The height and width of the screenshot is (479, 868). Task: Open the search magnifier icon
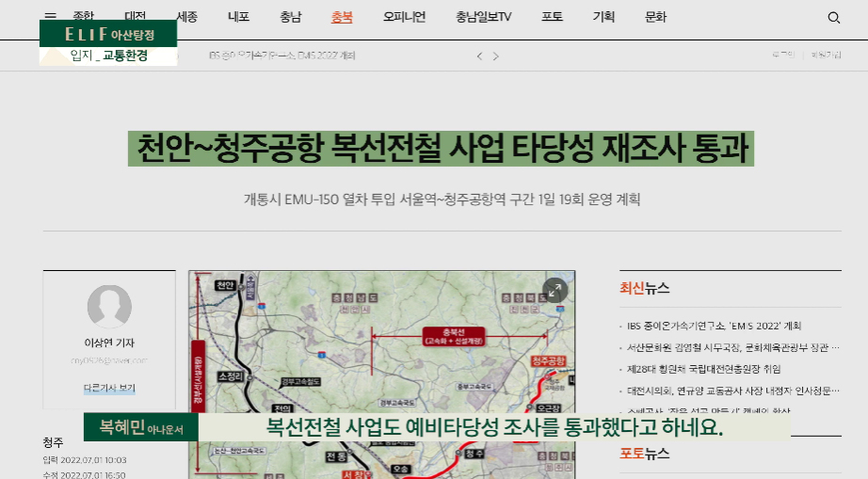834,18
